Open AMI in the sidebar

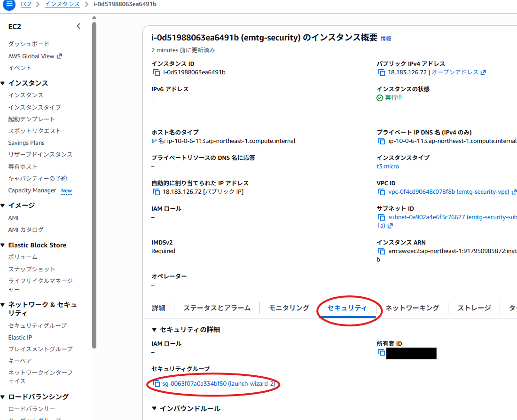pyautogui.click(x=14, y=218)
